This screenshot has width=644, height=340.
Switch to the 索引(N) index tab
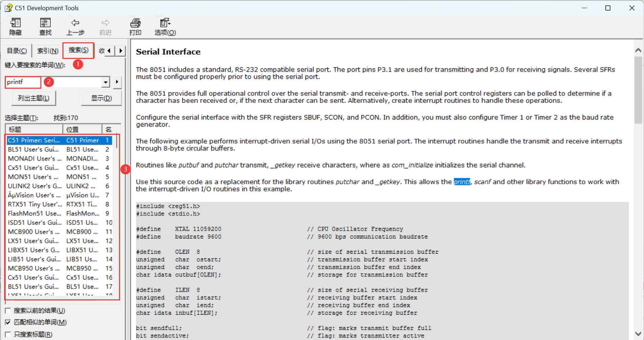(x=47, y=51)
